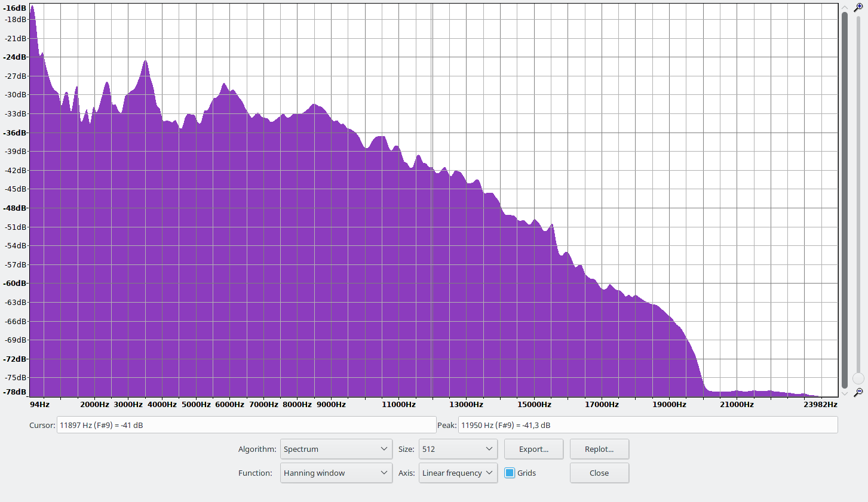
Task: Click the 8000Hz frequency axis label
Action: 297,404
